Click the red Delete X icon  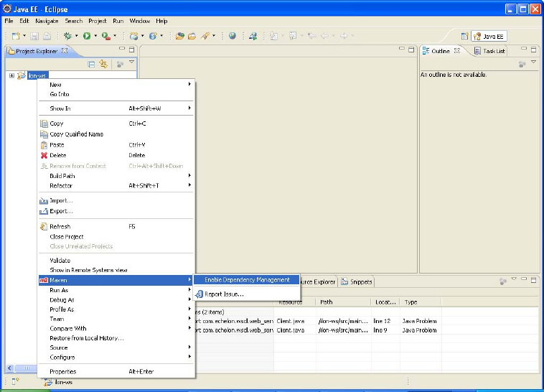point(44,155)
